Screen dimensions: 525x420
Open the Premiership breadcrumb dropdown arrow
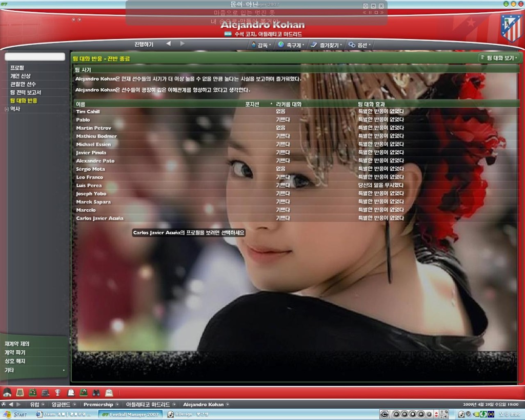click(117, 404)
